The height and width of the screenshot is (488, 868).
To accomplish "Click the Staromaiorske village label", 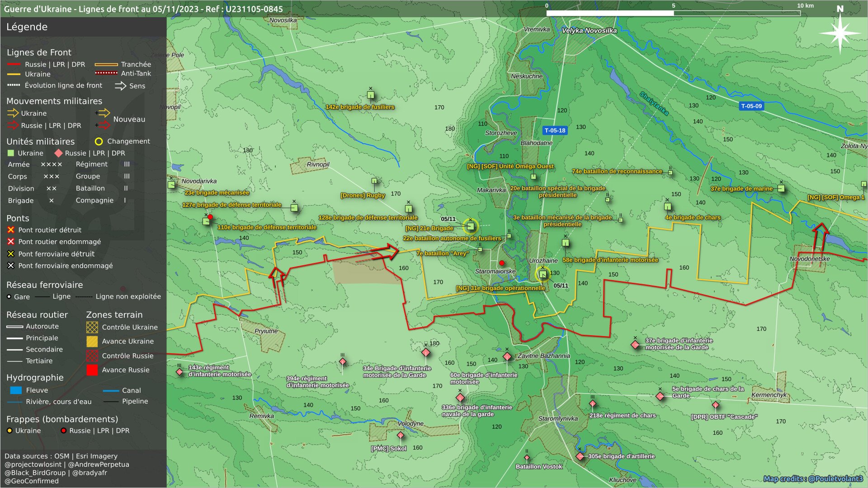I will 495,272.
